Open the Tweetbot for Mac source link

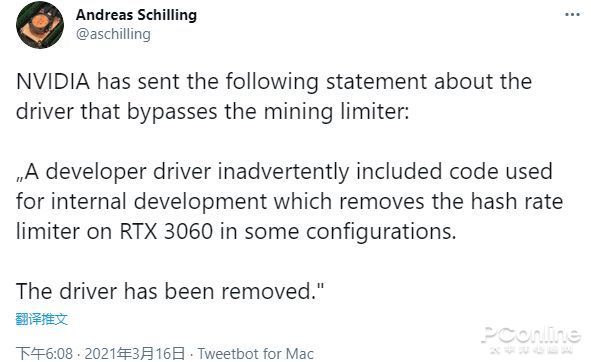(256, 354)
